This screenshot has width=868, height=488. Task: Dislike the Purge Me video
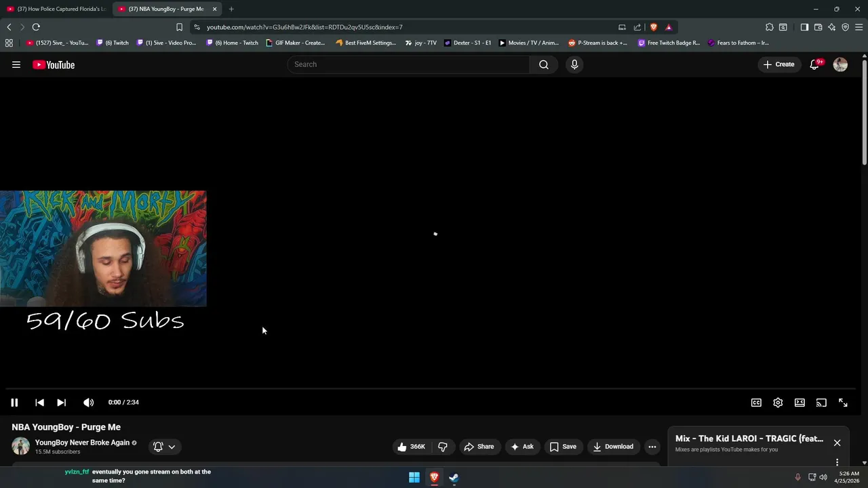[x=443, y=447]
